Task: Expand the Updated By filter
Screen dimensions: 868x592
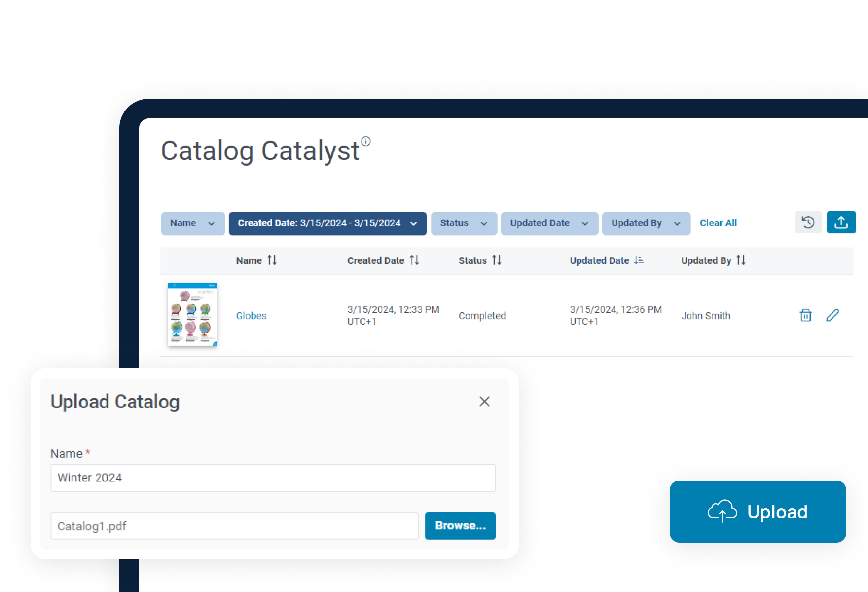Action: 646,223
